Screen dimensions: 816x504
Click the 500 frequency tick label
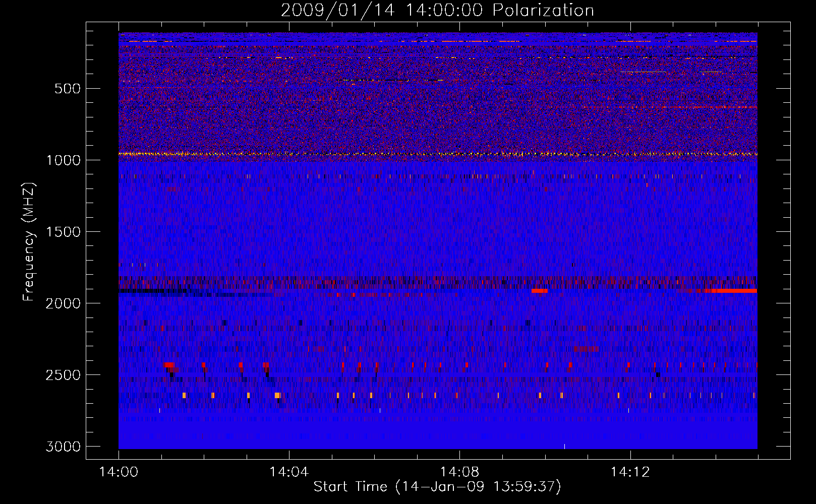pos(67,89)
